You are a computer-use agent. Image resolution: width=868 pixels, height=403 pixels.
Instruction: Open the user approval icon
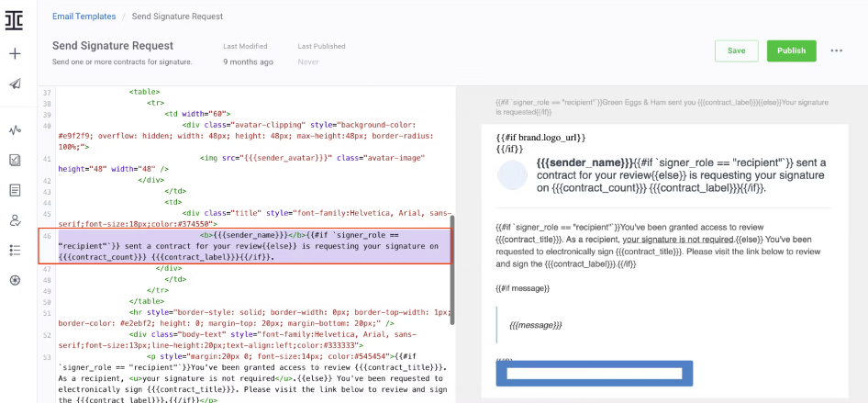point(15,220)
